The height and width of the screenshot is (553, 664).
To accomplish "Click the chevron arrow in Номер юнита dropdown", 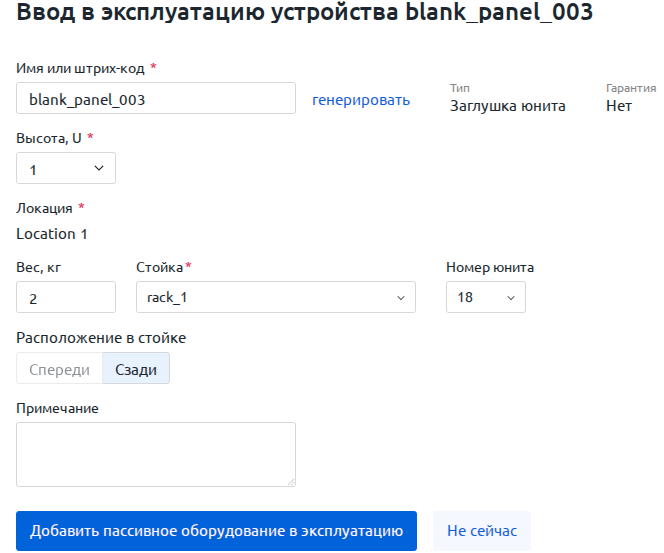I will coord(511,298).
